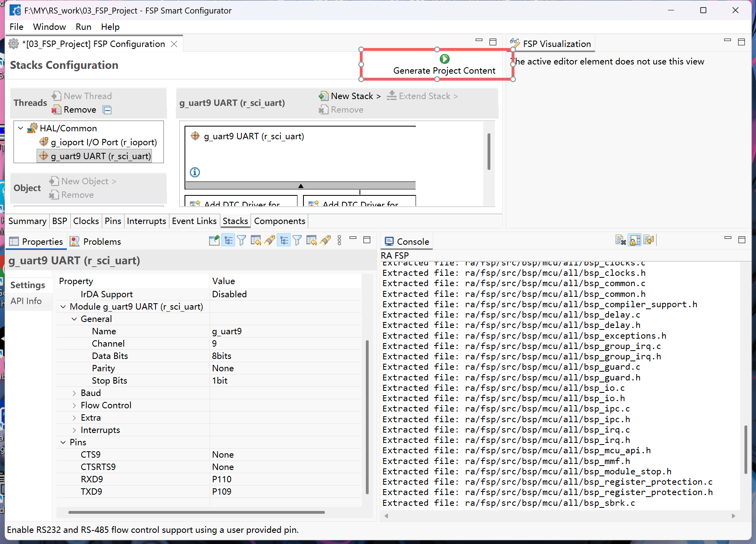Click the New Stack icon

[323, 96]
